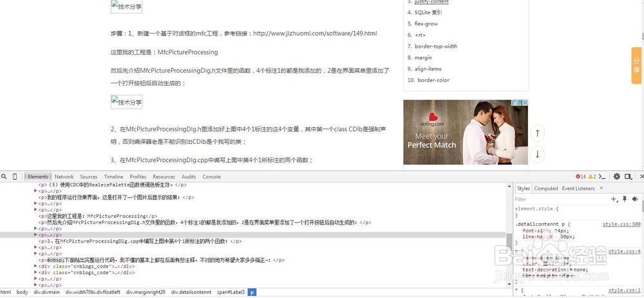Click the dock-side toggle icon in DevTools

pyautogui.click(x=628, y=177)
